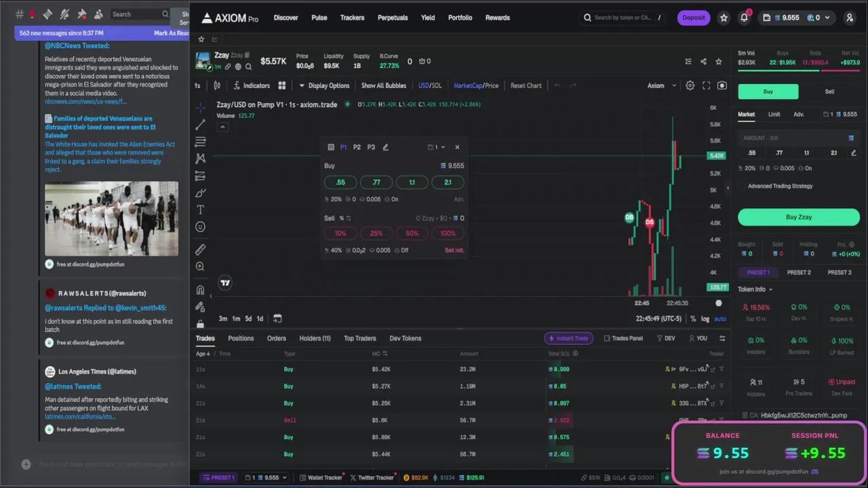Take a chart snapshot with camera icon

(x=722, y=85)
